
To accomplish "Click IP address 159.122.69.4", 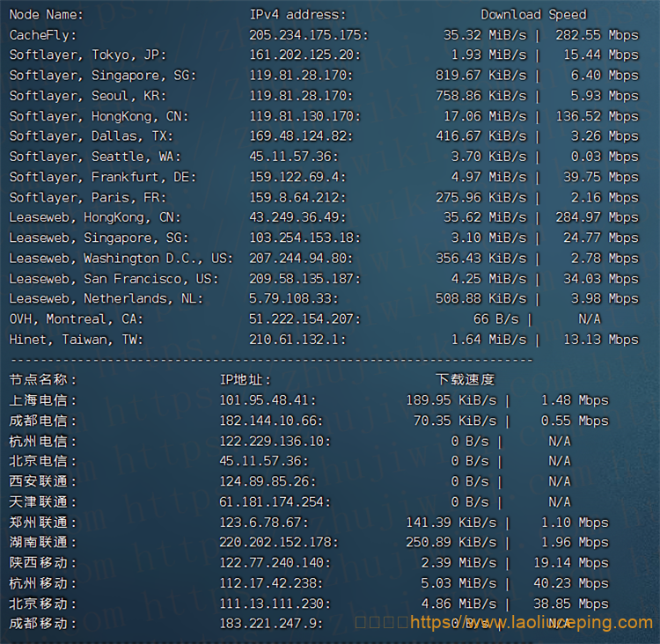I will point(297,177).
